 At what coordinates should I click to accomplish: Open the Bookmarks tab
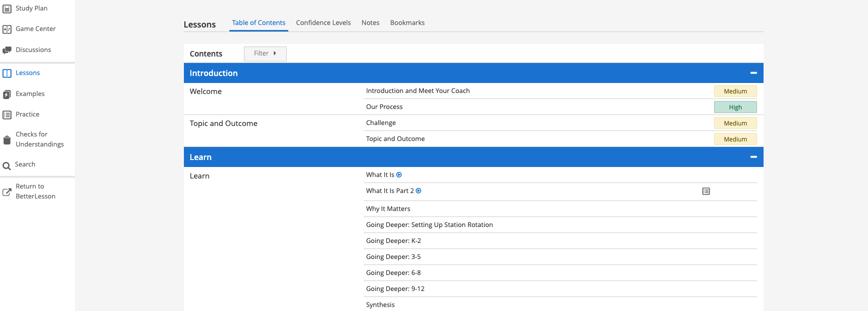(407, 23)
